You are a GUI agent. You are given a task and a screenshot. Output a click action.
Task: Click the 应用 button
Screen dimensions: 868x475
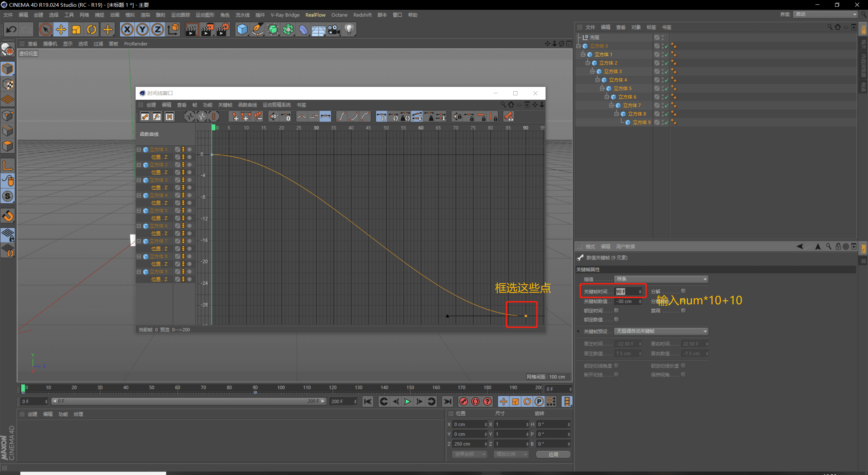click(553, 454)
